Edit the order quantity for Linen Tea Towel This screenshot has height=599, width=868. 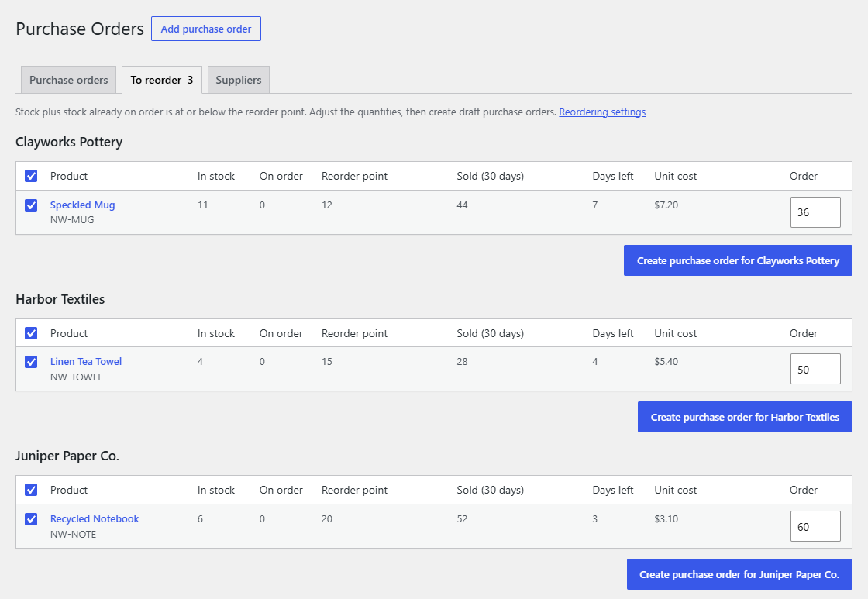pyautogui.click(x=815, y=370)
